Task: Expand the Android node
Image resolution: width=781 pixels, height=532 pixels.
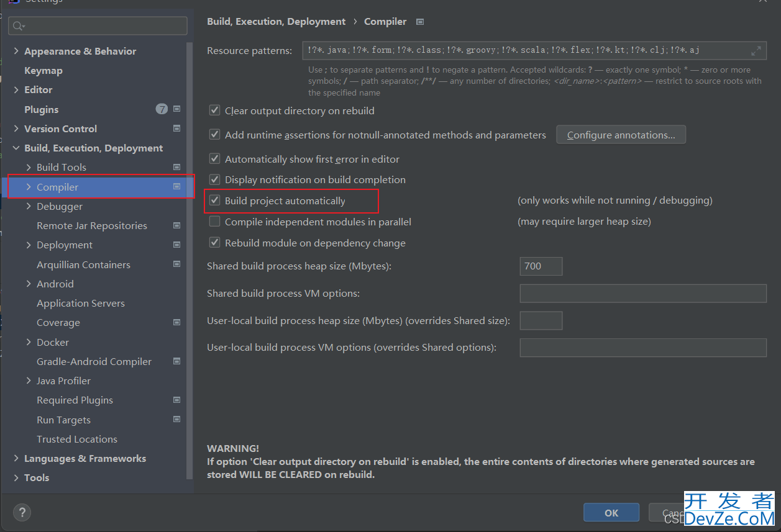Action: [x=29, y=284]
